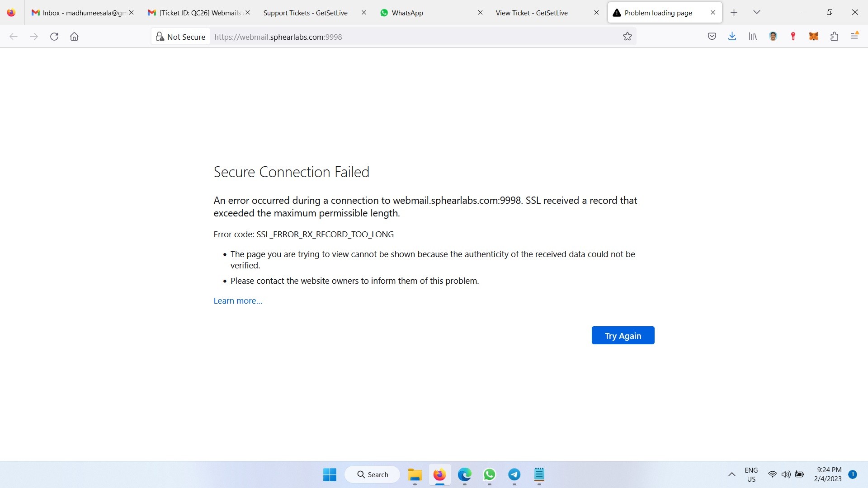
Task: Open the ENG US language switcher
Action: coord(751,474)
